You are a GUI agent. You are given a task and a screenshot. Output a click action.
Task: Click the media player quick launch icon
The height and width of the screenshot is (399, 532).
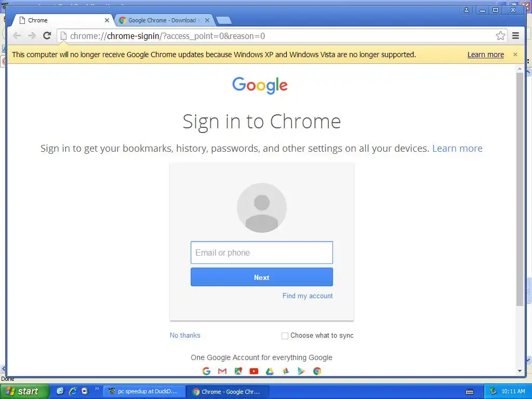pyautogui.click(x=85, y=391)
